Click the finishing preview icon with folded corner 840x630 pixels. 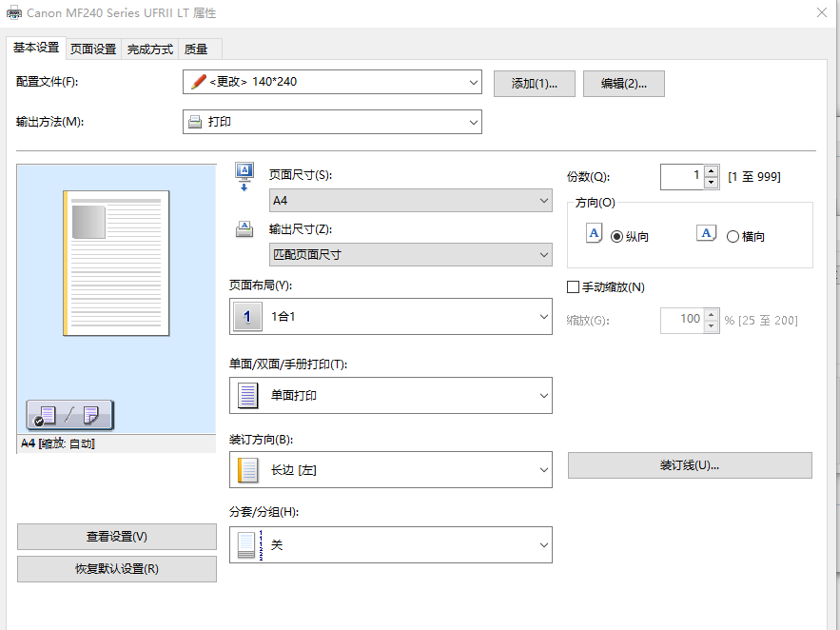click(90, 415)
